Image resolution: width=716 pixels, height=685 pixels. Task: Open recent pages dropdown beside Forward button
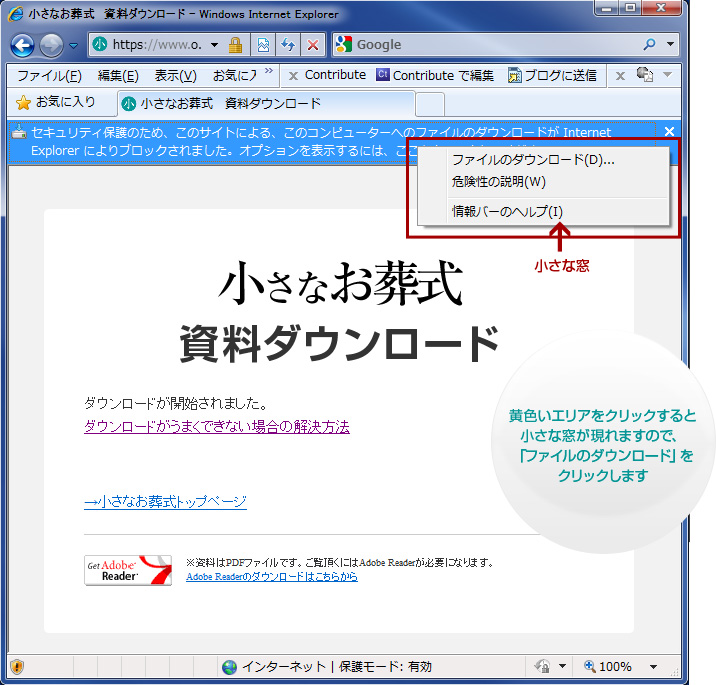tap(73, 45)
